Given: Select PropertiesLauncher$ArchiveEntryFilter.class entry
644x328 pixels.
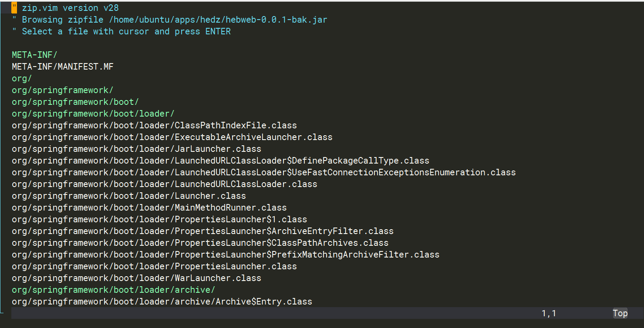Looking at the screenshot, I should coord(202,231).
